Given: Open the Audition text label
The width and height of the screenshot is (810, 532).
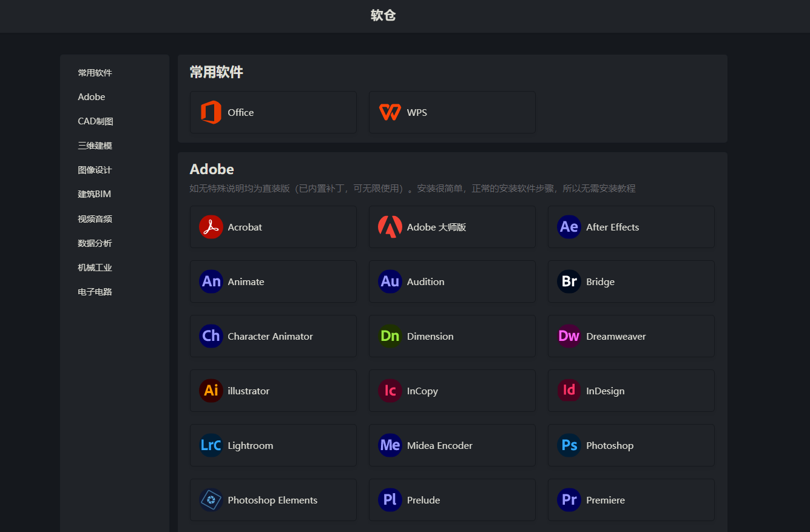Looking at the screenshot, I should [425, 281].
